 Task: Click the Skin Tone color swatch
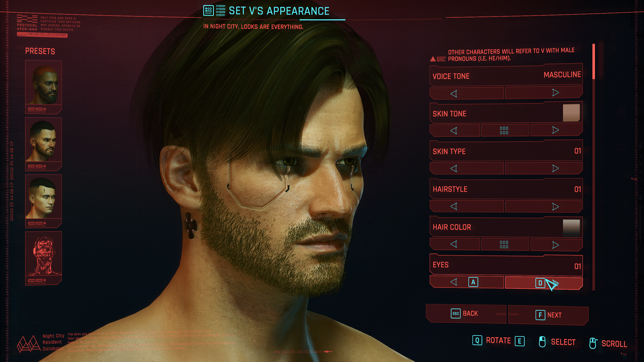coord(571,113)
